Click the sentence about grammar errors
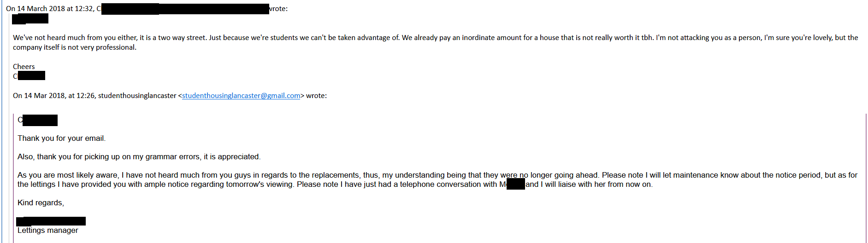The width and height of the screenshot is (868, 243). tap(139, 157)
